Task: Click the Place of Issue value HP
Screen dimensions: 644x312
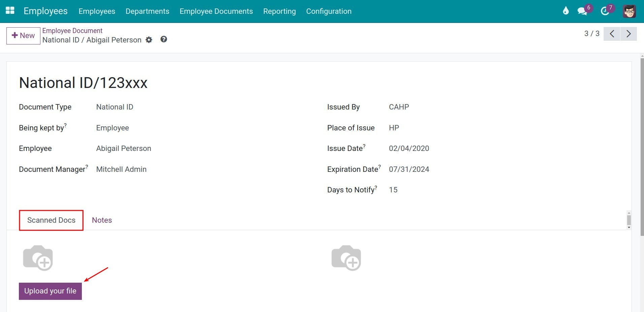Action: 394,128
